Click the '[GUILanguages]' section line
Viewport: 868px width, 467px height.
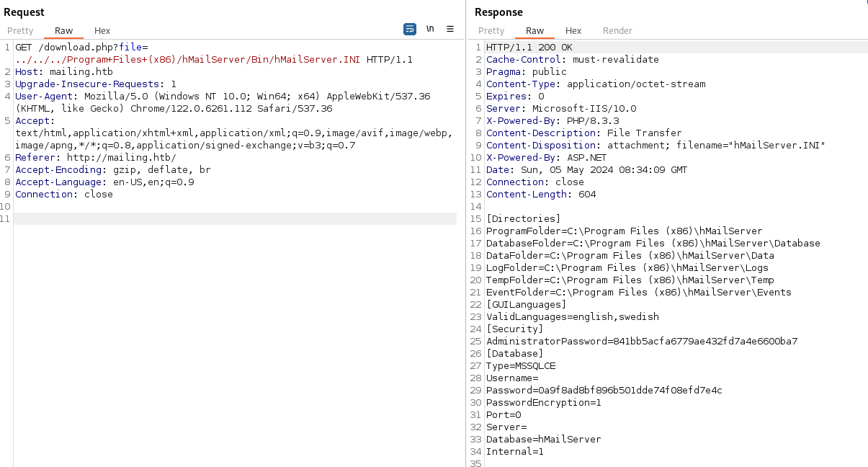tap(527, 304)
